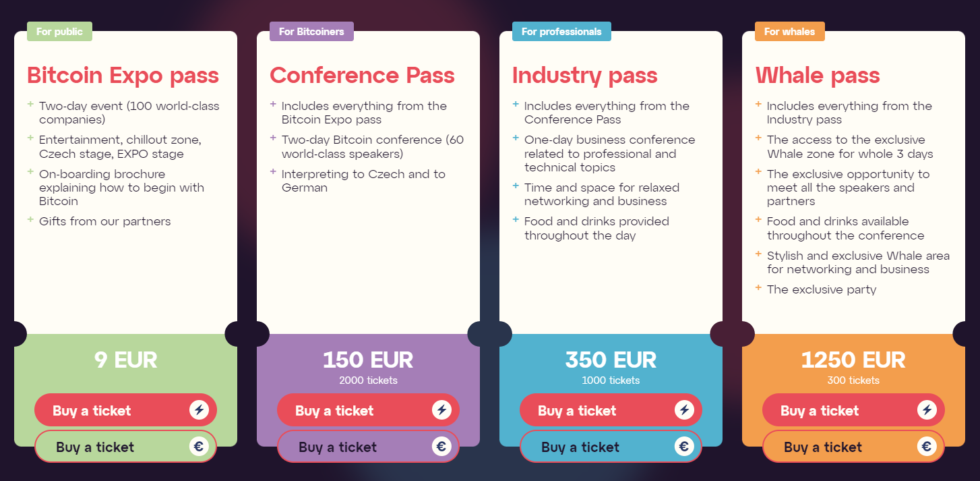Click the Industry pass heading

click(585, 75)
